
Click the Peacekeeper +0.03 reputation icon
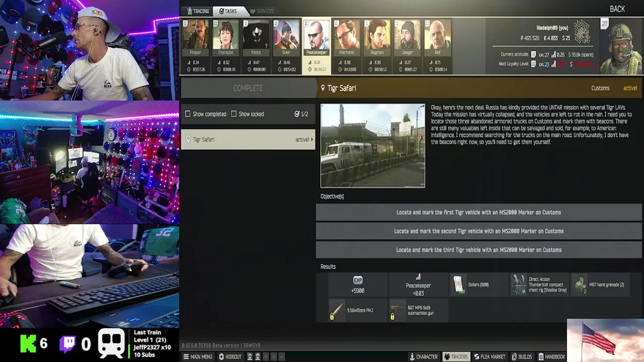coord(418,277)
